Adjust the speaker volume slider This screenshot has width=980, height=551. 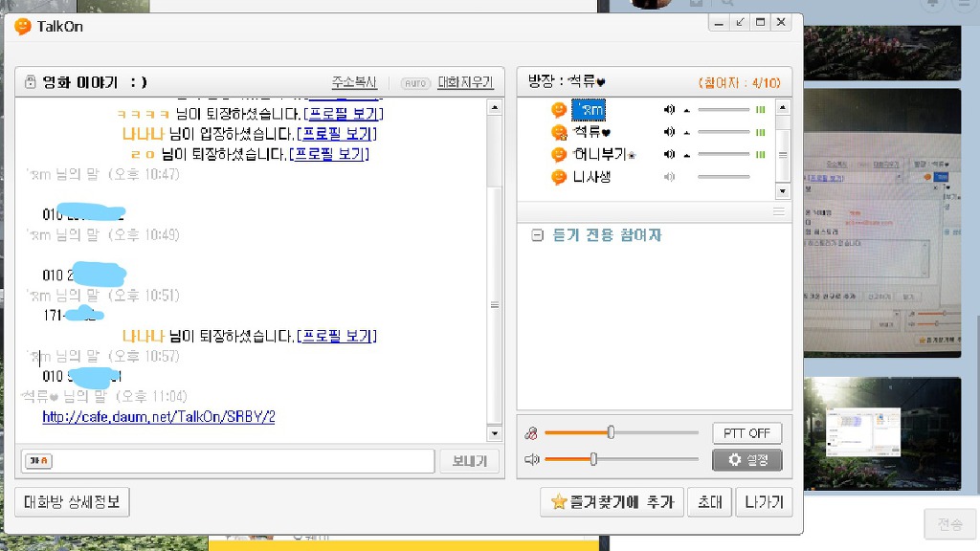point(621,460)
